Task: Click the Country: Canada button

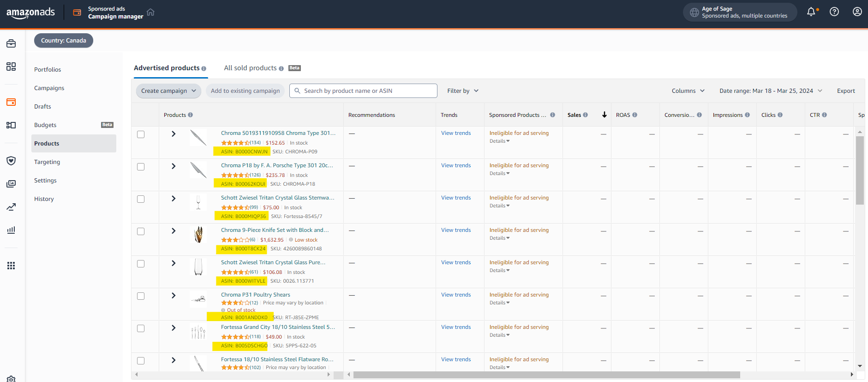Action: [64, 41]
